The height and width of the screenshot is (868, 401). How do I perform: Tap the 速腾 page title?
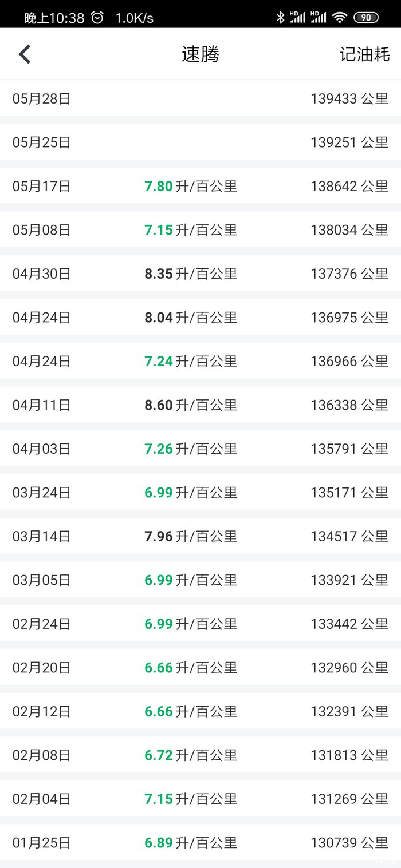(200, 54)
